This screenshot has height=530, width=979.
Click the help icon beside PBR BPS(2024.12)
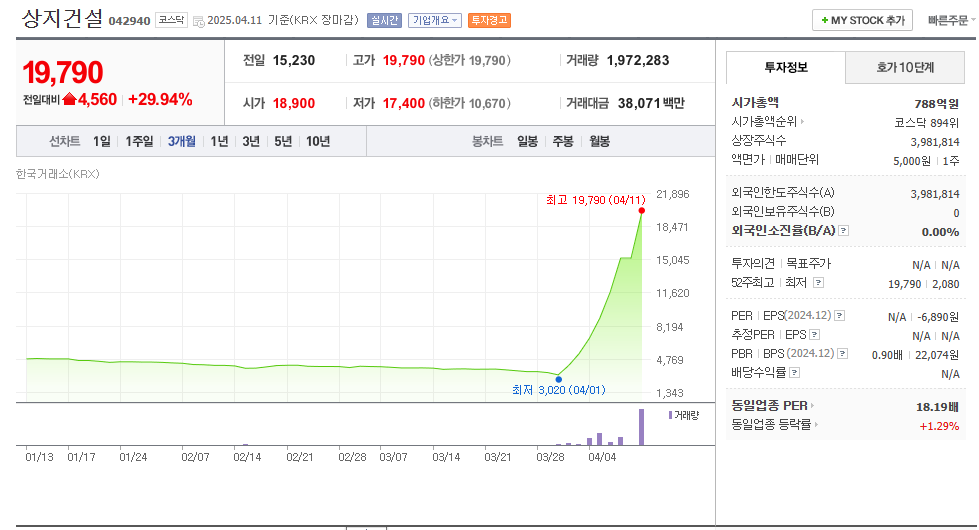pyautogui.click(x=842, y=354)
